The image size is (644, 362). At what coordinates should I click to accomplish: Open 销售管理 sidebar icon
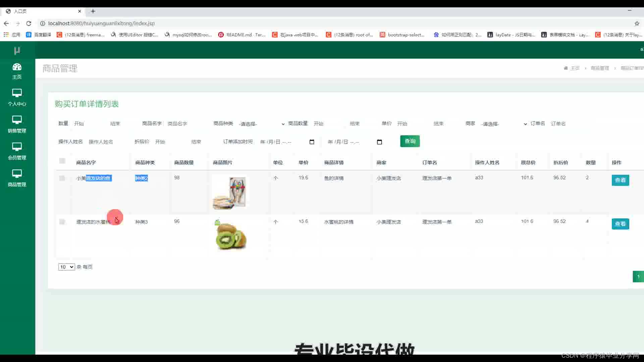tap(17, 120)
